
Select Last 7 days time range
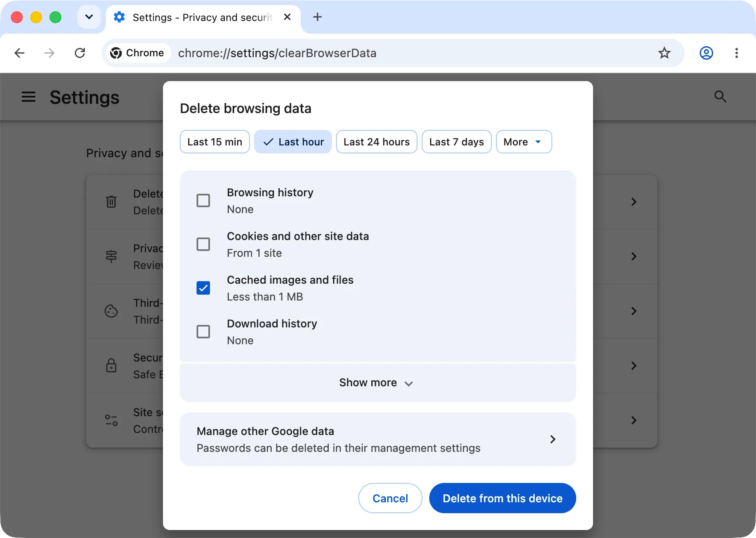tap(457, 142)
